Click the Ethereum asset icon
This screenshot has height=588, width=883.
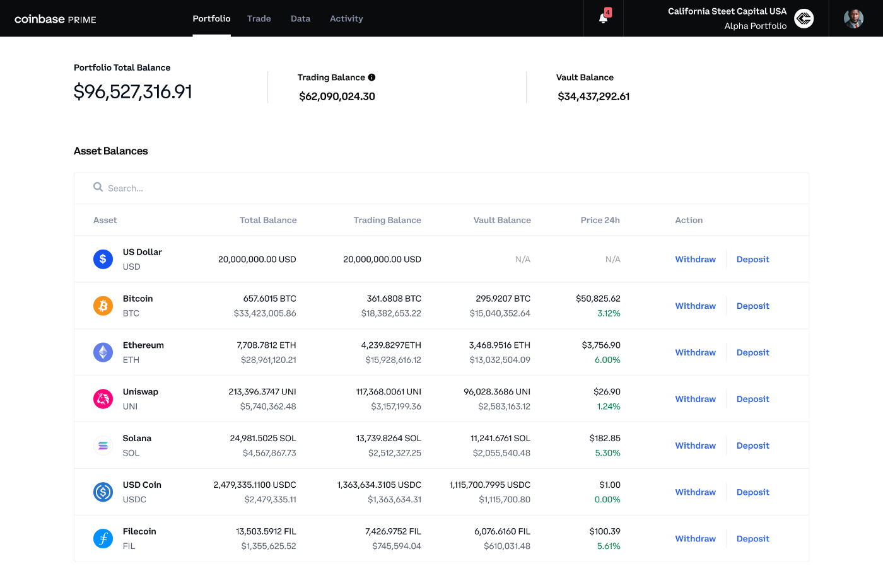click(103, 352)
